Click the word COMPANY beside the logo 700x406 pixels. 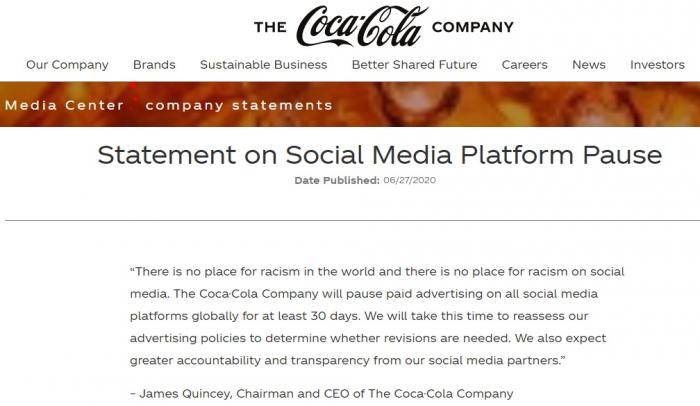(x=473, y=27)
